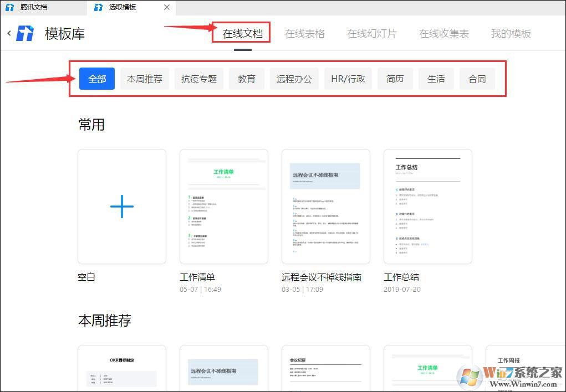
Task: Select the 简历 template filter
Action: pos(395,79)
